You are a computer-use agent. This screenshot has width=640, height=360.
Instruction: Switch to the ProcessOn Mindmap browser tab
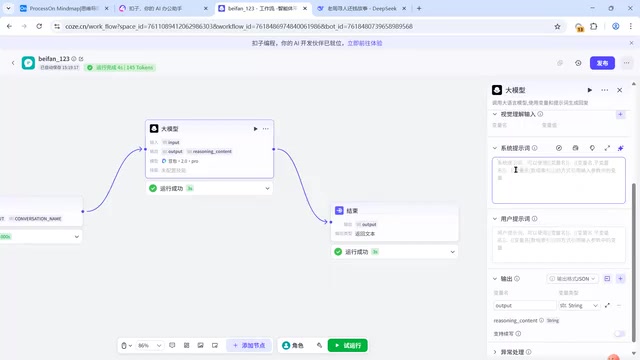(x=64, y=8)
